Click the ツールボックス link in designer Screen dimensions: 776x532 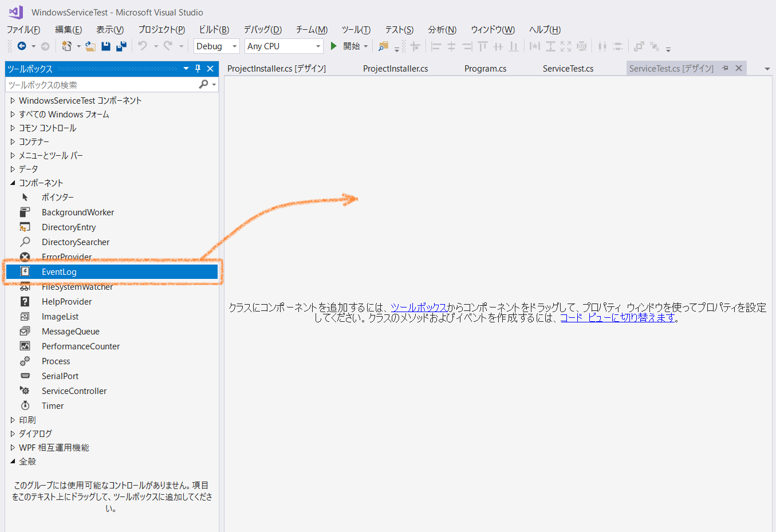tap(419, 308)
